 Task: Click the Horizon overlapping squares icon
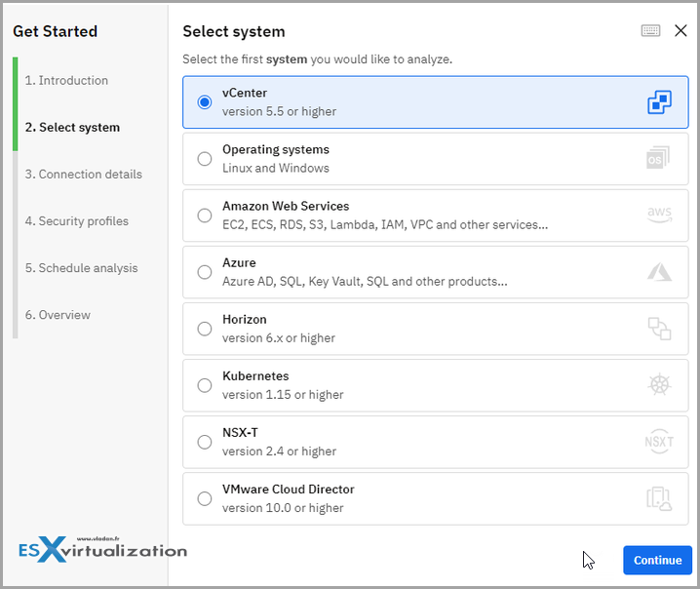659,329
